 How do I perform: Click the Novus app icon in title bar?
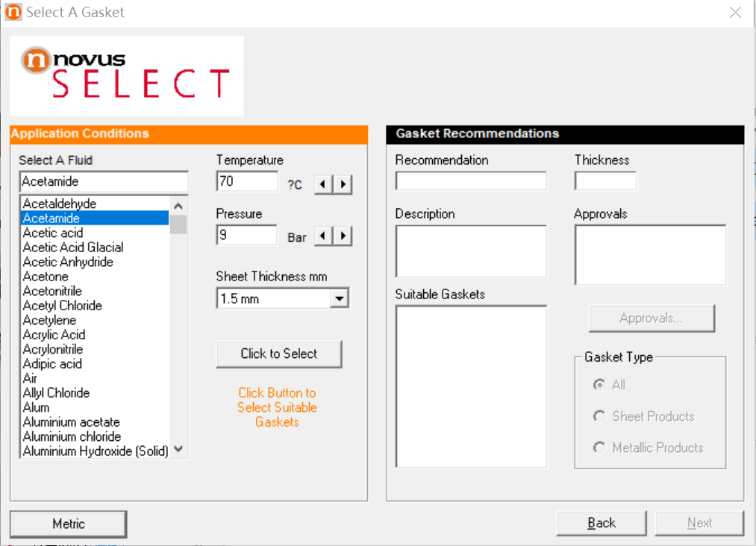point(13,13)
